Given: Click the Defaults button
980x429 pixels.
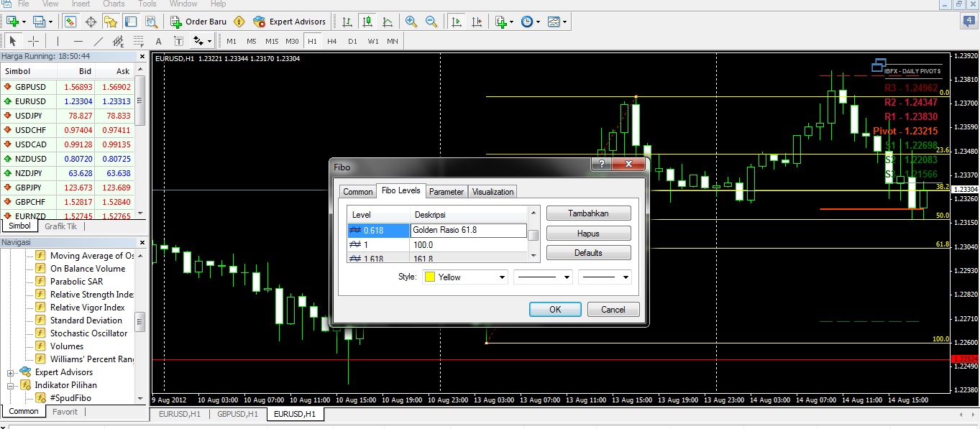Looking at the screenshot, I should tap(588, 253).
